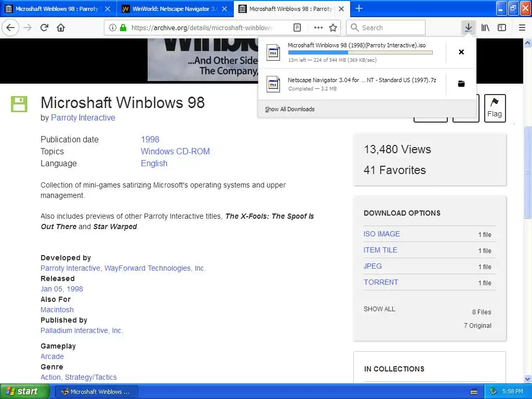Open Windows CD-ROM topic link
This screenshot has width=532, height=399.
[x=175, y=151]
